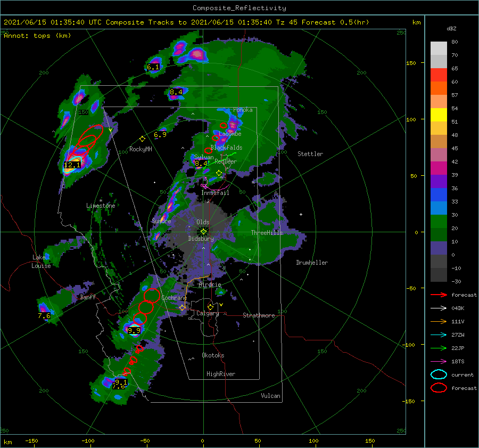Click the Didsbury label
This screenshot has height=448, width=479.
point(201,239)
